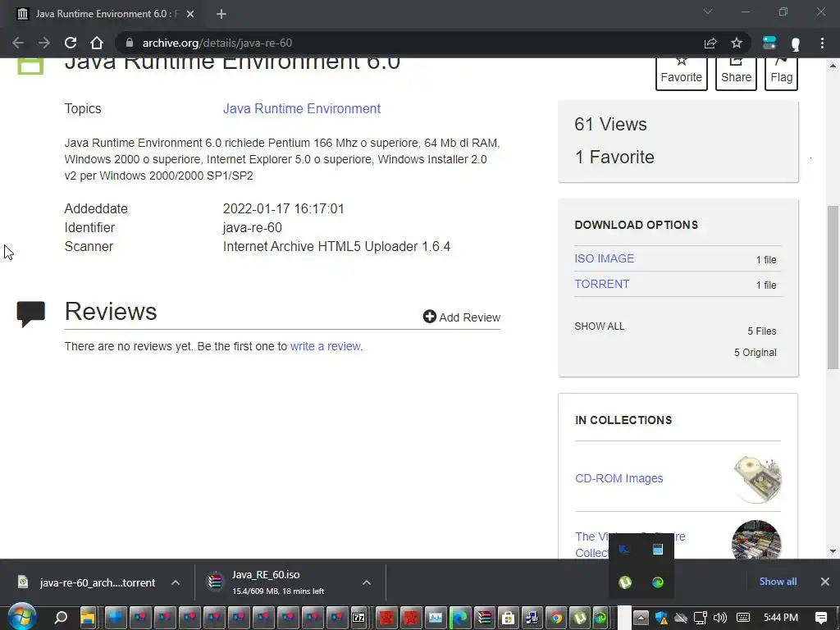Click the share-this-page icon in address bar

point(710,43)
